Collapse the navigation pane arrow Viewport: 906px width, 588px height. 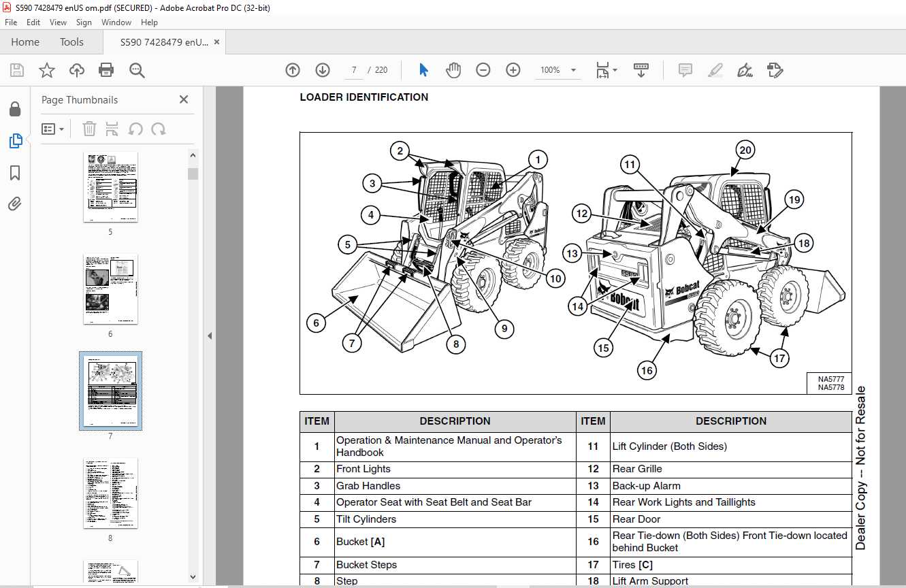pos(210,336)
